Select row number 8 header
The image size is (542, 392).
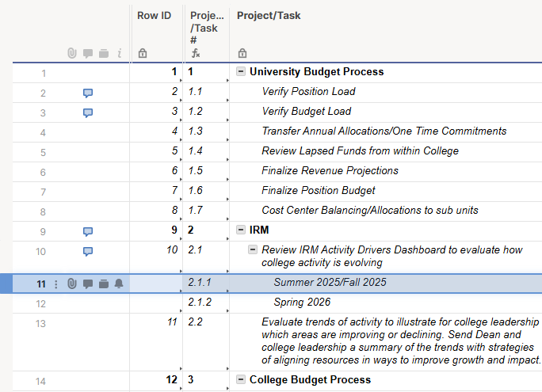(42, 211)
